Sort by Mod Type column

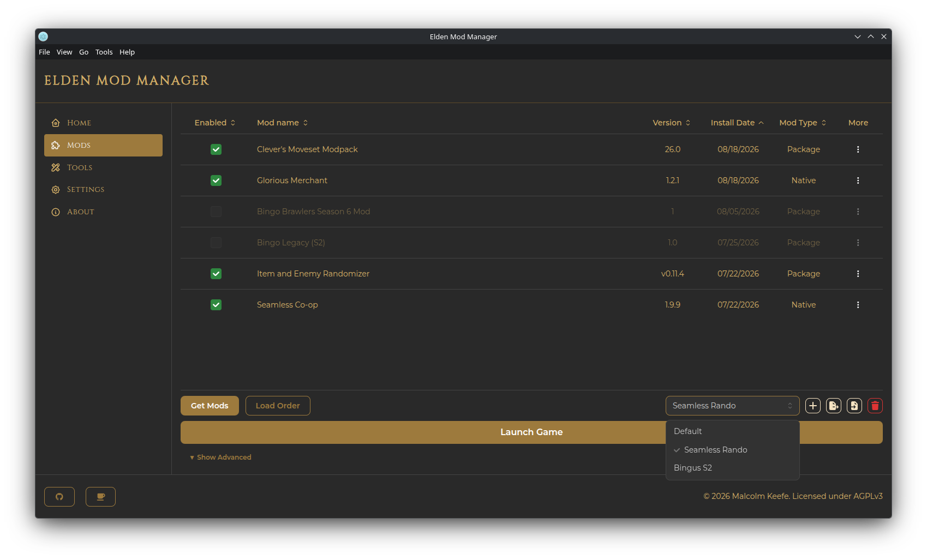point(803,123)
